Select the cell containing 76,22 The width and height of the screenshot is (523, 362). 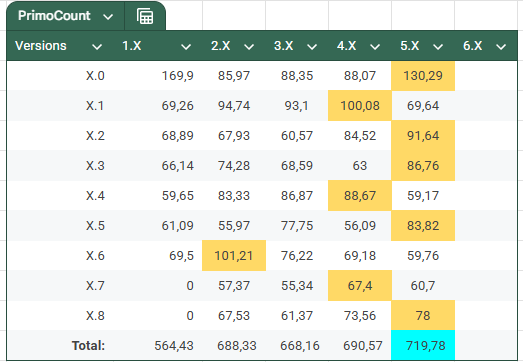click(297, 256)
